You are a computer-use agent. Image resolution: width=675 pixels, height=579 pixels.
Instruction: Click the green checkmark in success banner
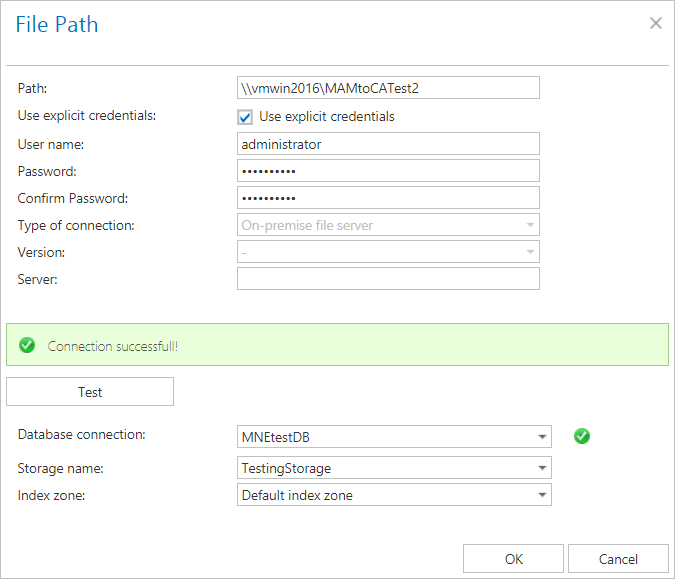tap(27, 346)
